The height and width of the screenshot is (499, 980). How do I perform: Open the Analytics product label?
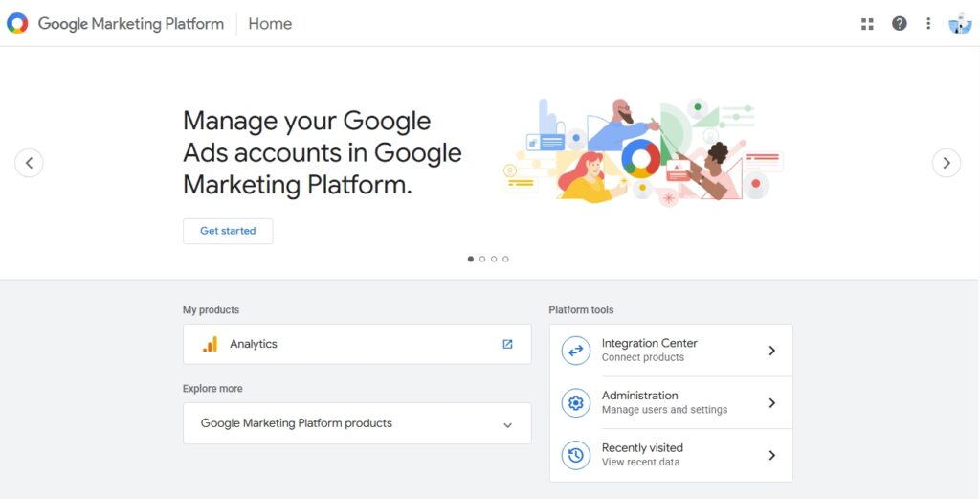tap(253, 344)
